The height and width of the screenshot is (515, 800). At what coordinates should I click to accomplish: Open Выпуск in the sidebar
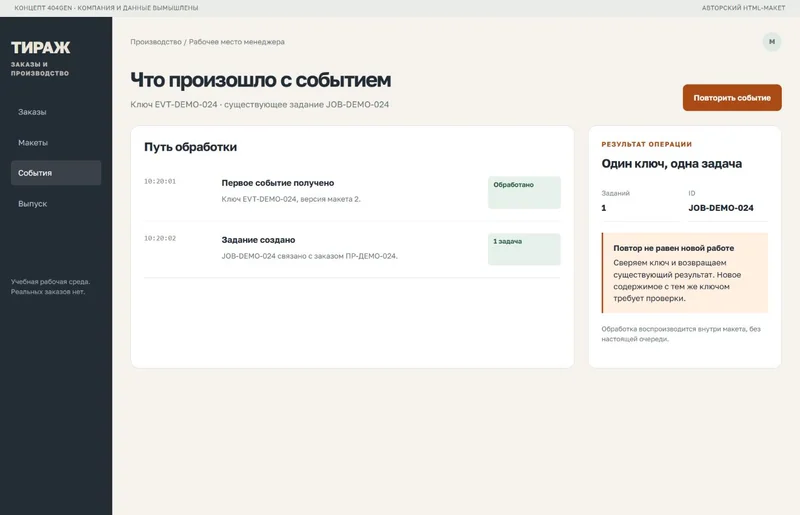point(56,204)
